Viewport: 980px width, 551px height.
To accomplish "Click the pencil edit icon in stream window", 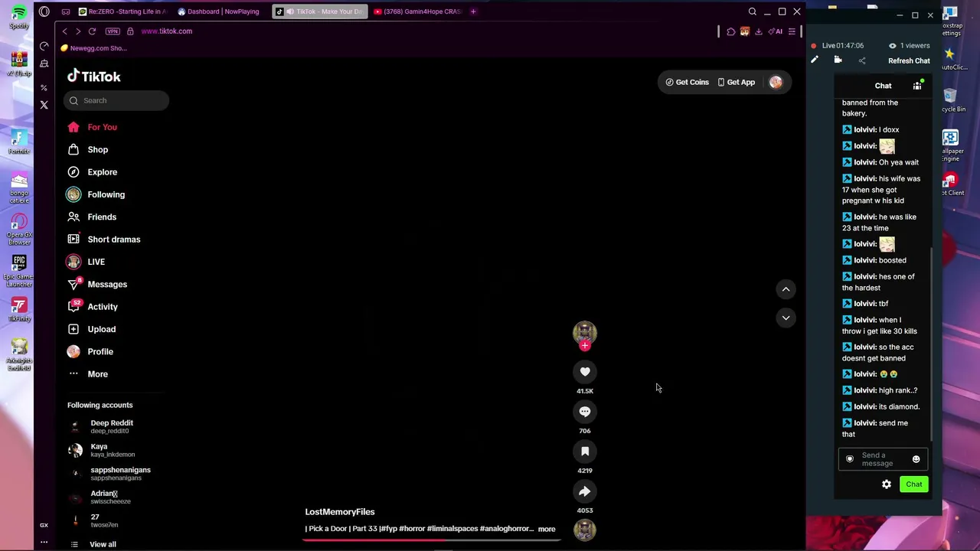I will pyautogui.click(x=815, y=60).
